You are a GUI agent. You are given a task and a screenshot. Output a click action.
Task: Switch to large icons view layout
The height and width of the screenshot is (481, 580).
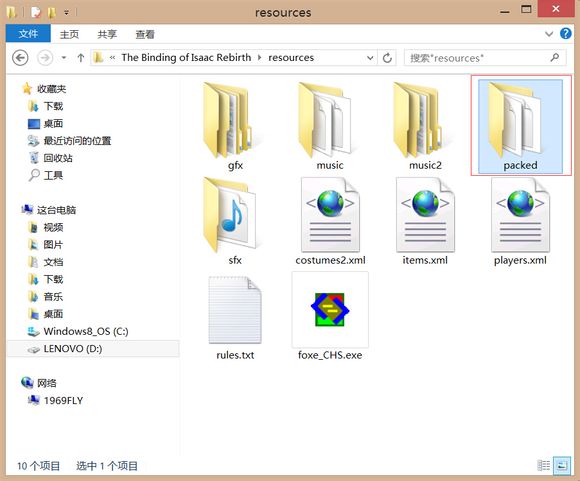click(x=562, y=465)
